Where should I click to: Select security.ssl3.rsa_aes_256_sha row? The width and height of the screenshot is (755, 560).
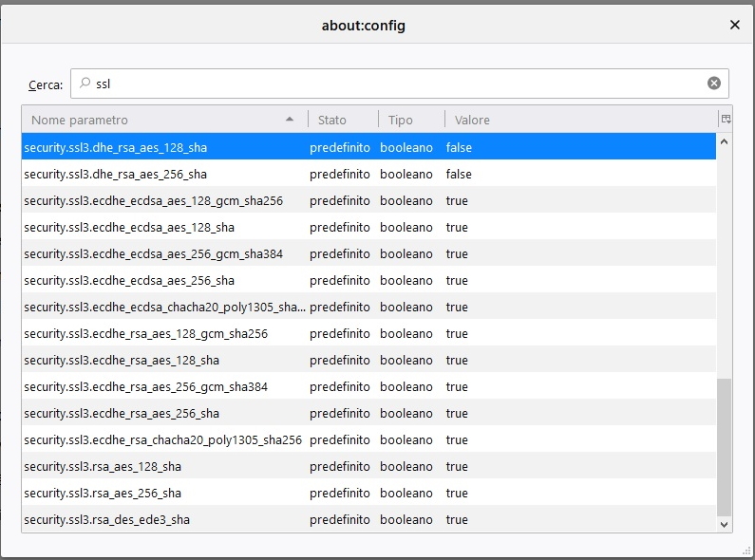[x=368, y=493]
